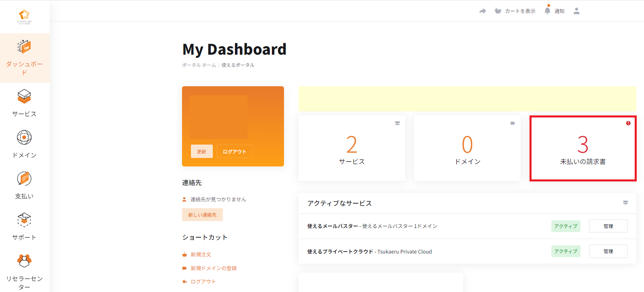Click the 更新 button on the orange card

202,151
